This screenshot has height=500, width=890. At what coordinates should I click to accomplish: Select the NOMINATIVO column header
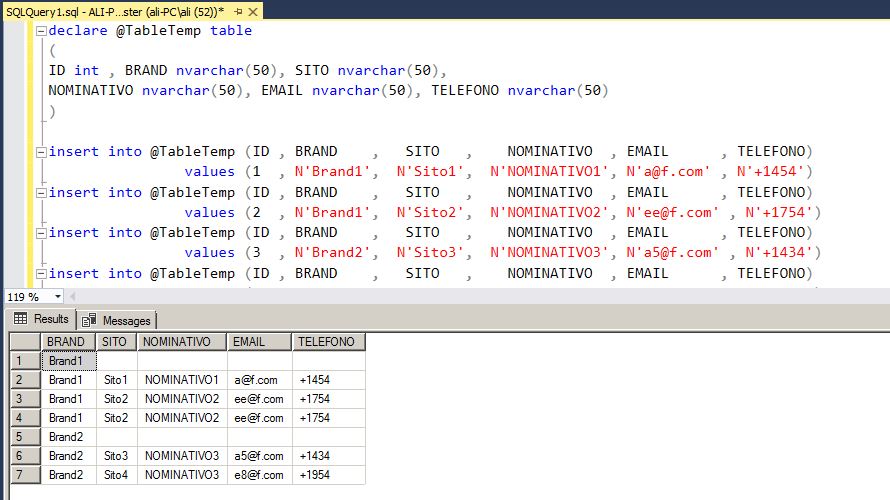coord(182,342)
